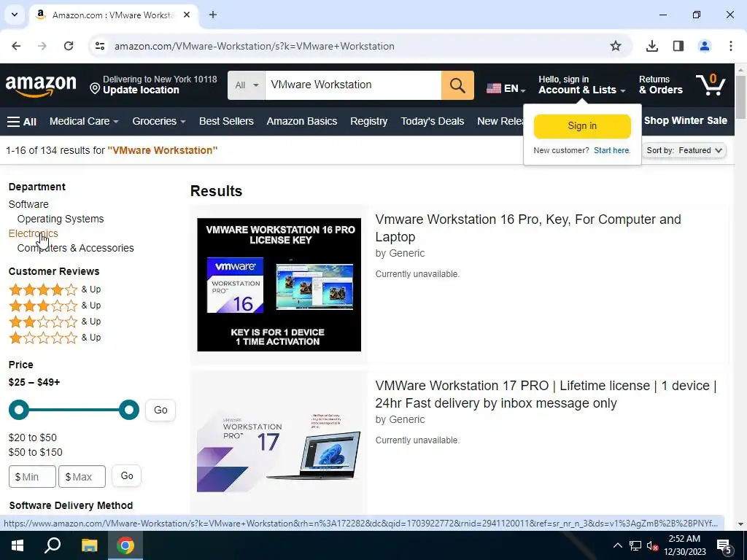Click the Start here link

coord(612,150)
